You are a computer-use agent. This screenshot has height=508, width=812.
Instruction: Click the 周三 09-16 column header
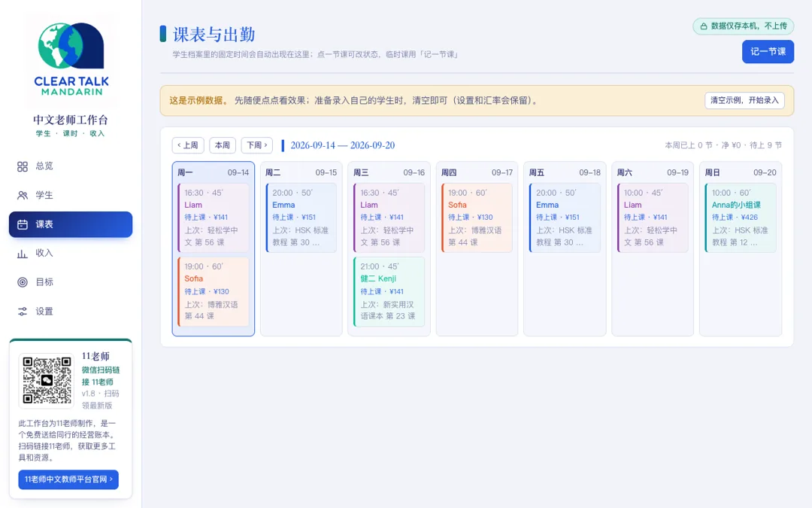(x=389, y=172)
